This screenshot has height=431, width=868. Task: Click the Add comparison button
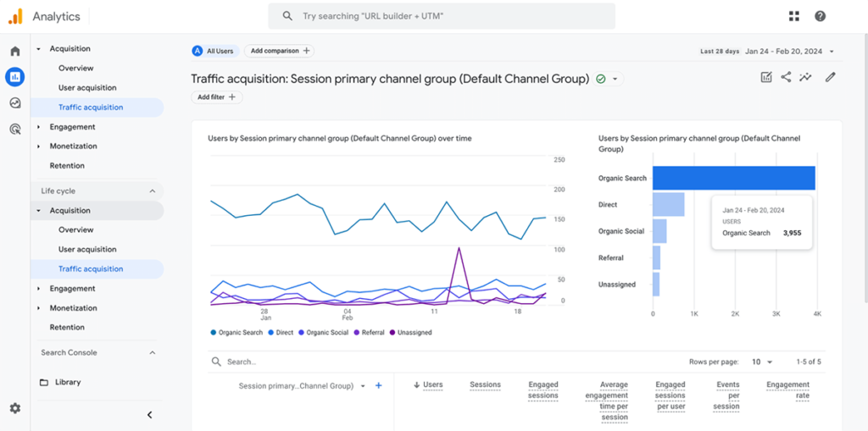tap(279, 51)
